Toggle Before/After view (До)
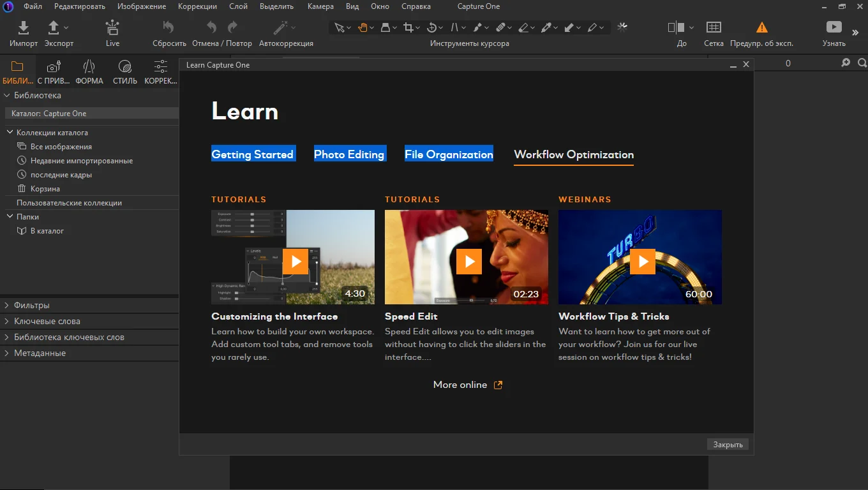This screenshot has height=490, width=868. (675, 27)
